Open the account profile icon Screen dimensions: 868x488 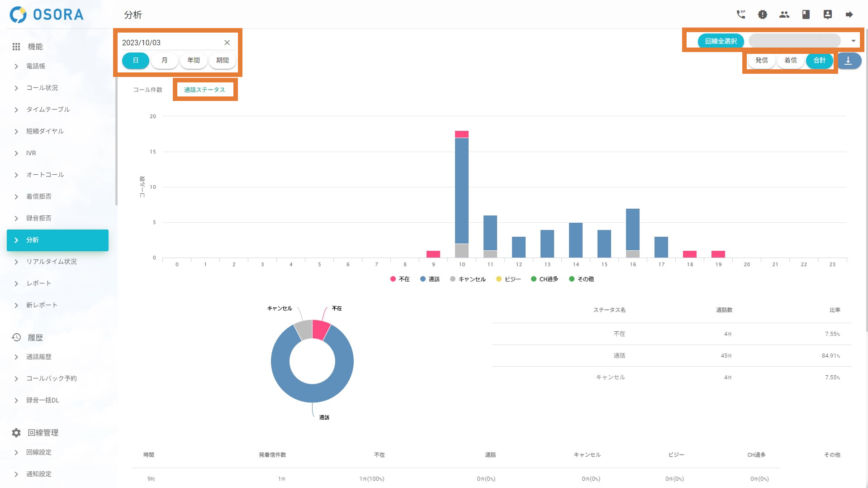click(827, 14)
